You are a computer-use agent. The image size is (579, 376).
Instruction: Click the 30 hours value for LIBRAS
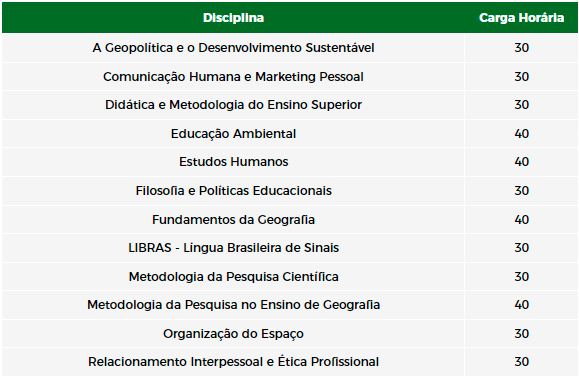click(521, 248)
